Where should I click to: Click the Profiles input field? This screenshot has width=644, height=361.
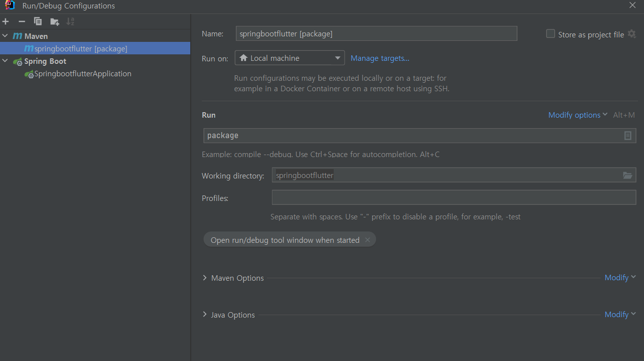[x=454, y=197]
